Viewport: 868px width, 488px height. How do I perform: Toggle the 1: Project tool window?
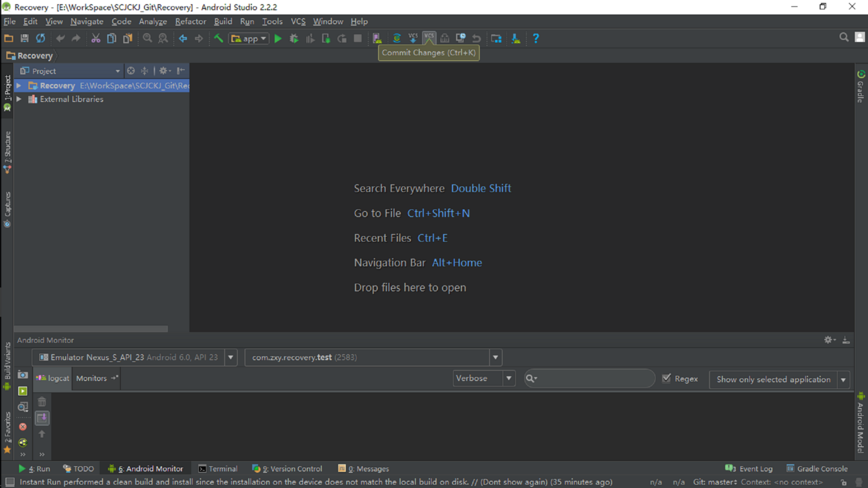[x=7, y=93]
